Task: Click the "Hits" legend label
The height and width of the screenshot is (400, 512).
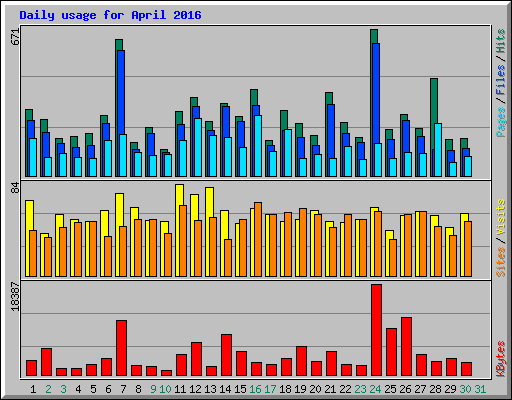Action: (x=500, y=41)
